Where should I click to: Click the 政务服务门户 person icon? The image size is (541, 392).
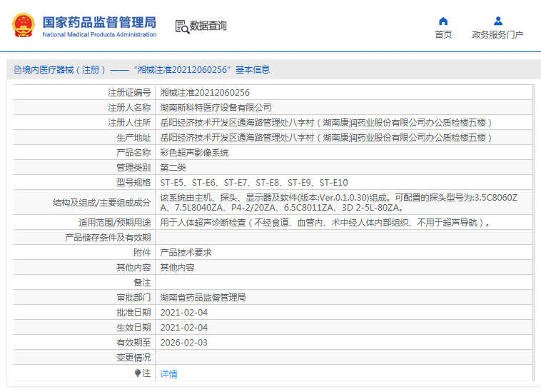click(x=497, y=21)
